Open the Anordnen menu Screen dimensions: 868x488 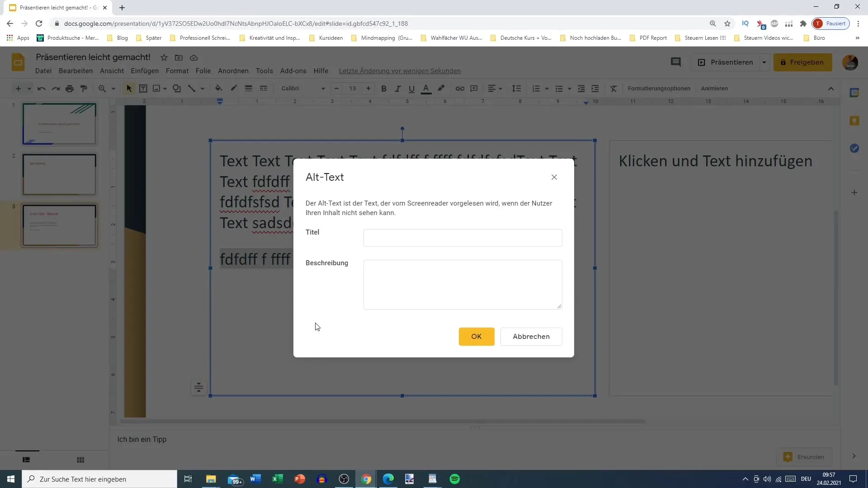point(233,71)
